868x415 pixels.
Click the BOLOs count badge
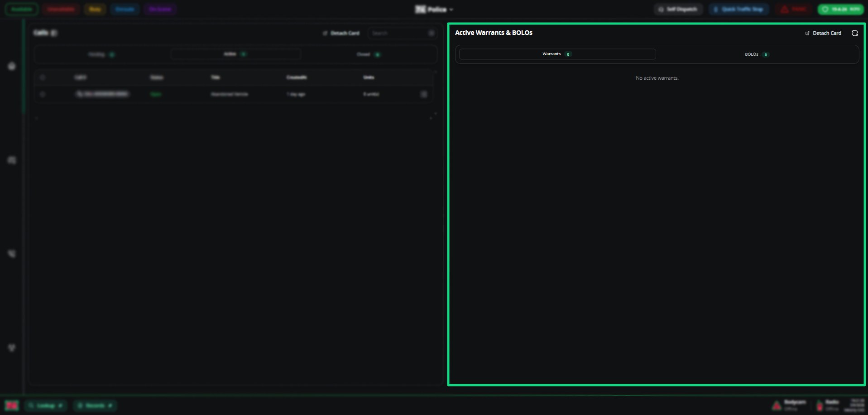[x=766, y=55]
